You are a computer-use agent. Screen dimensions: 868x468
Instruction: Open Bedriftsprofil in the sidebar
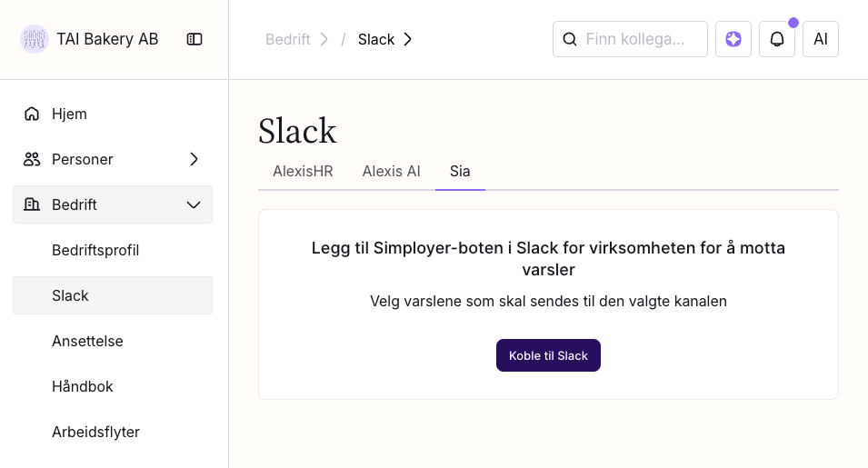95,250
